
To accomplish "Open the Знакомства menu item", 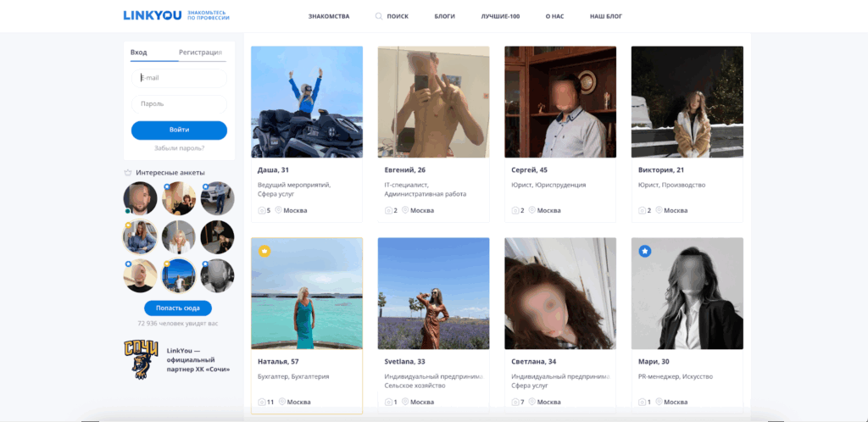I will [x=329, y=16].
